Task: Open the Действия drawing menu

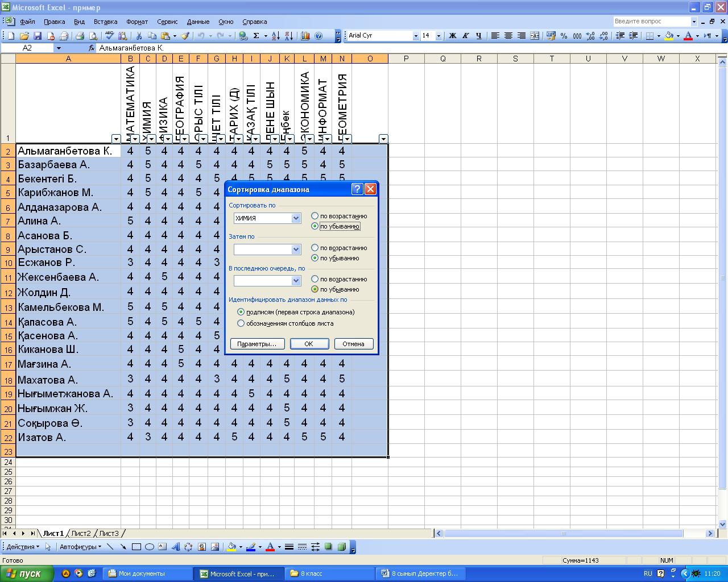Action: coord(23,547)
